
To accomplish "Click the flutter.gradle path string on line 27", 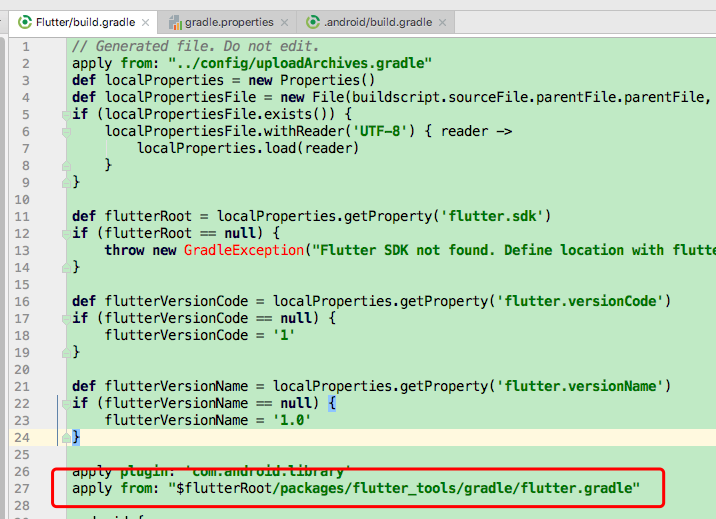I will click(x=404, y=488).
